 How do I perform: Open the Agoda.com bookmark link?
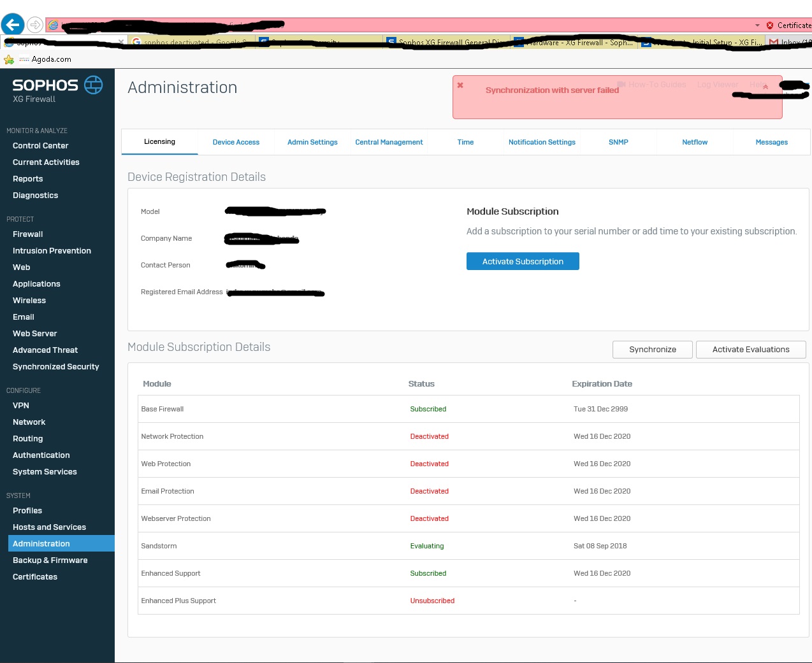[x=51, y=59]
